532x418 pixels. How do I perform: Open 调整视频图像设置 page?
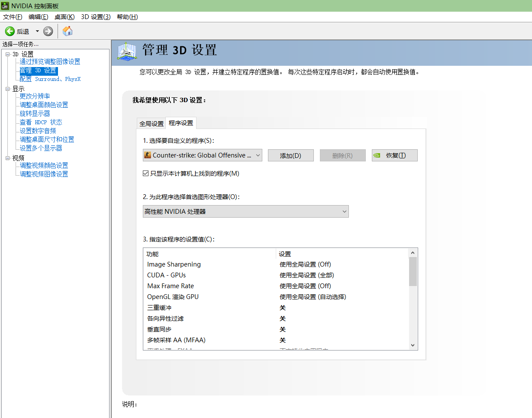[44, 174]
